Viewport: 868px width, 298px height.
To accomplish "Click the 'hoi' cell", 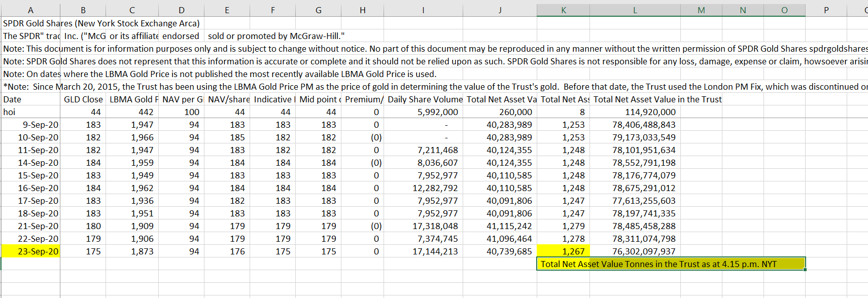I will click(30, 112).
